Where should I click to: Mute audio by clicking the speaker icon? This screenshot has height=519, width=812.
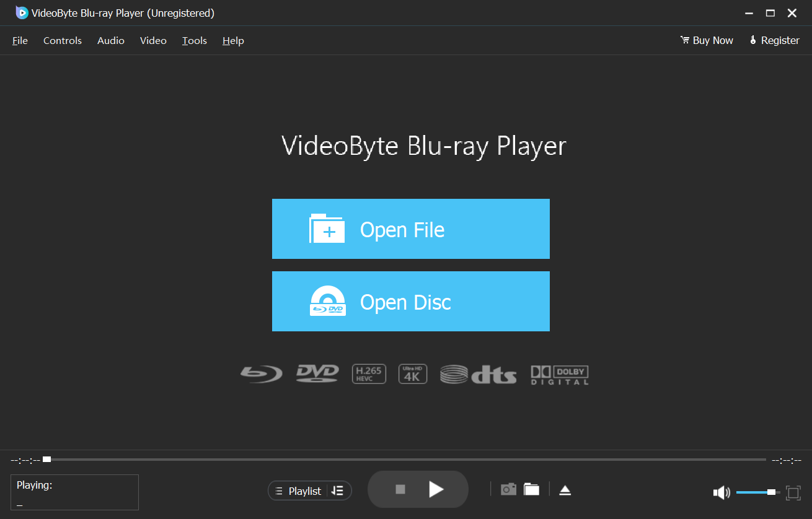721,492
